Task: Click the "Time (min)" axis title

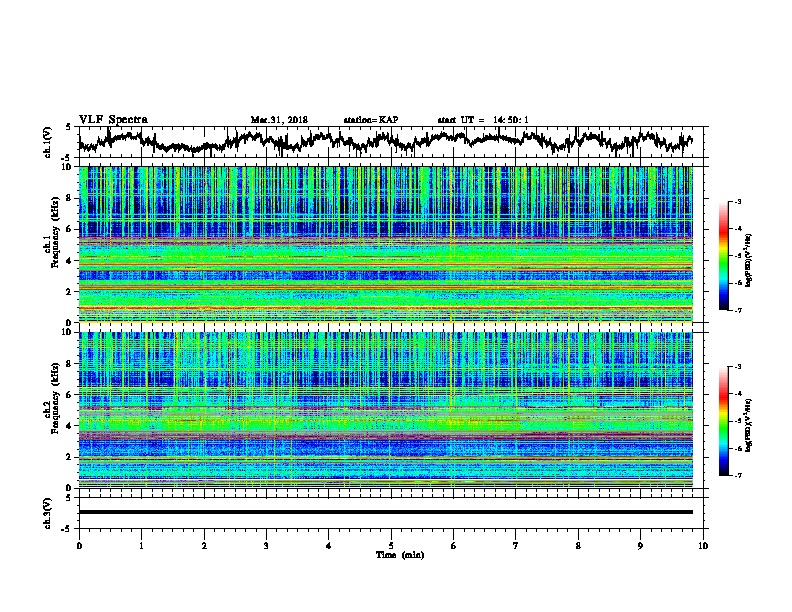Action: [x=400, y=555]
